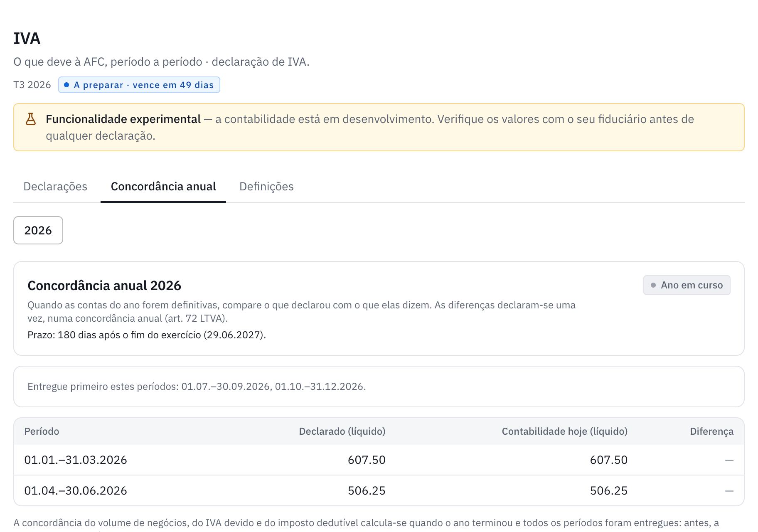Select the Concordância anual tab
The image size is (758, 532).
tap(163, 187)
